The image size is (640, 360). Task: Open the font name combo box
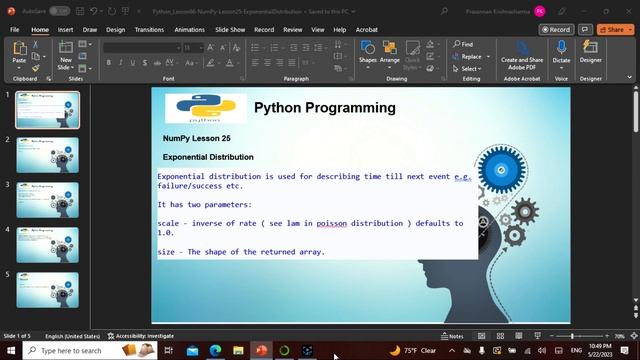coord(142,48)
